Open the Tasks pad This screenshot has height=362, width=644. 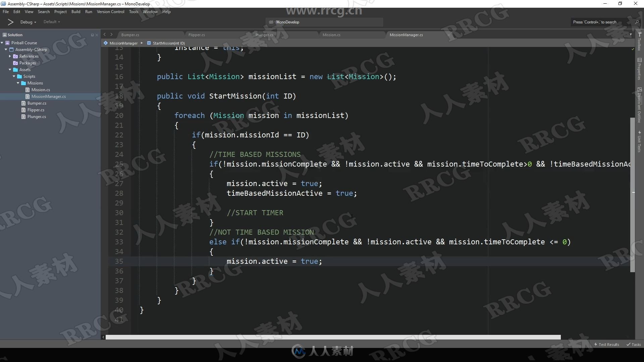coord(634,345)
